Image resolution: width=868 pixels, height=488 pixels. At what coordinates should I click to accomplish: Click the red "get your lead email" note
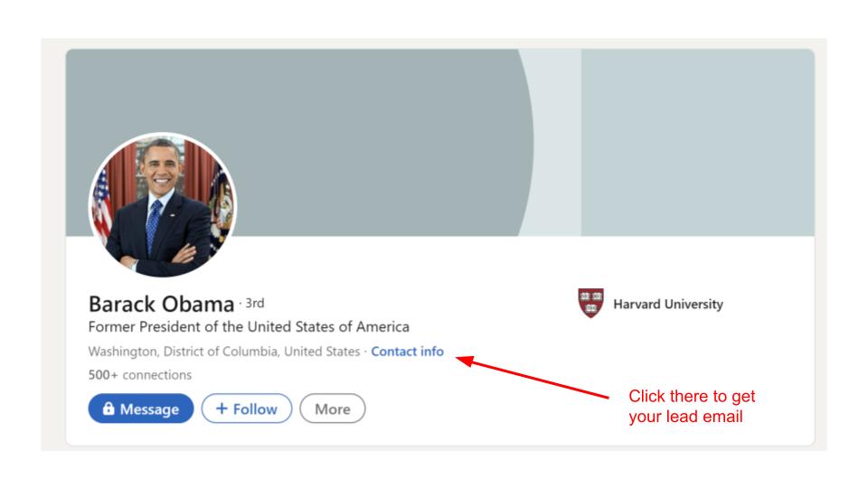point(692,406)
